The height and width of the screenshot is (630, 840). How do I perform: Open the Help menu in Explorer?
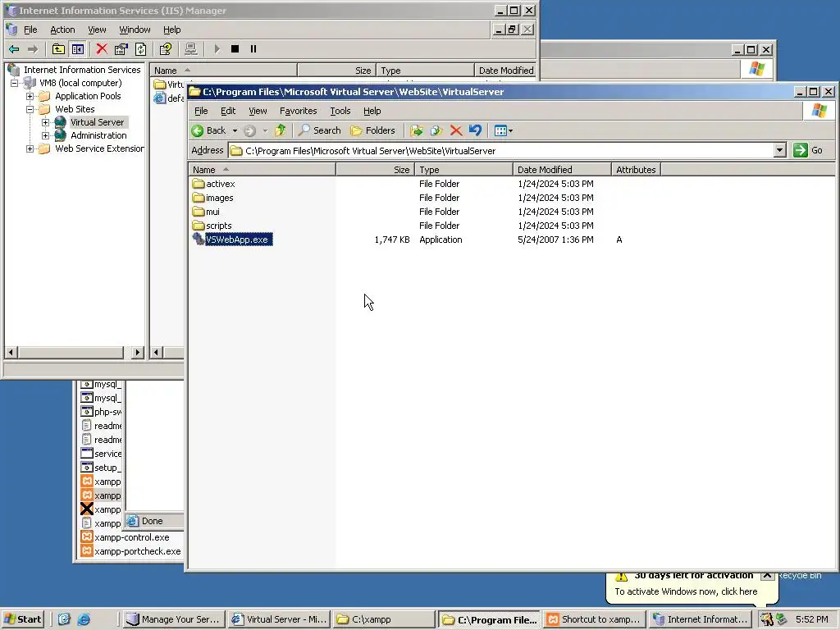click(372, 111)
